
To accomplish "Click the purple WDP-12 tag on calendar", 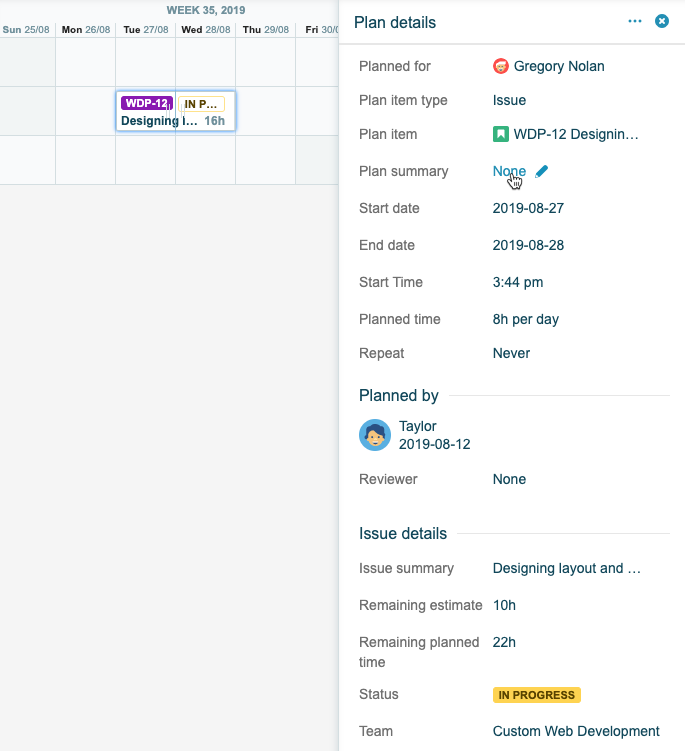I will 146,103.
